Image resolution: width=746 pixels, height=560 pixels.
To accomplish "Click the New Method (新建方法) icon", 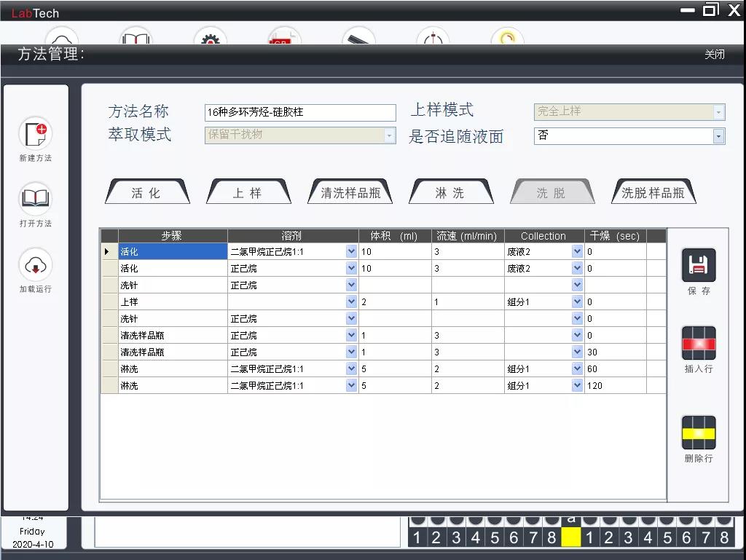I will coord(35,134).
